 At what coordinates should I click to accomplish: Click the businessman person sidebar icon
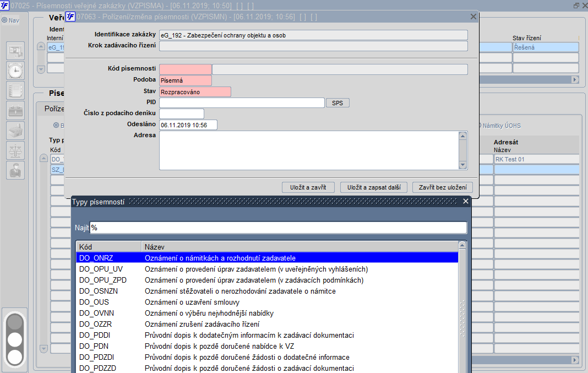coord(15,170)
